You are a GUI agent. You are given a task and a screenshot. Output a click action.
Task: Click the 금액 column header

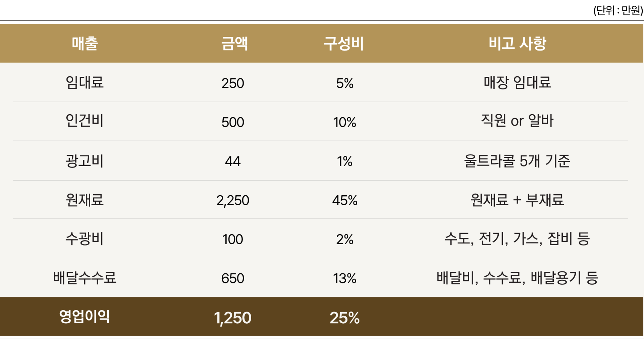pos(234,44)
